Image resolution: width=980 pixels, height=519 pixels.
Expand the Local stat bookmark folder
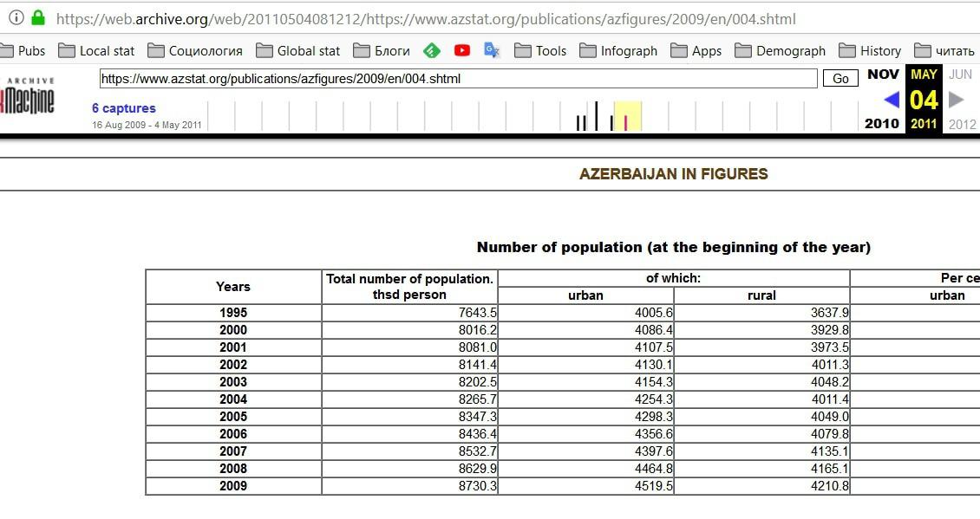point(97,50)
